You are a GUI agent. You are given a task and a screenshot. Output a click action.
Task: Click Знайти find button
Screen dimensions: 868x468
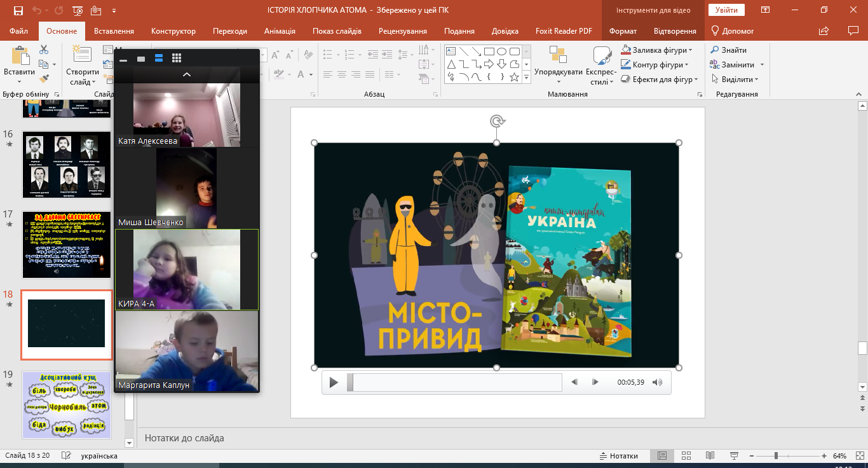tap(728, 50)
